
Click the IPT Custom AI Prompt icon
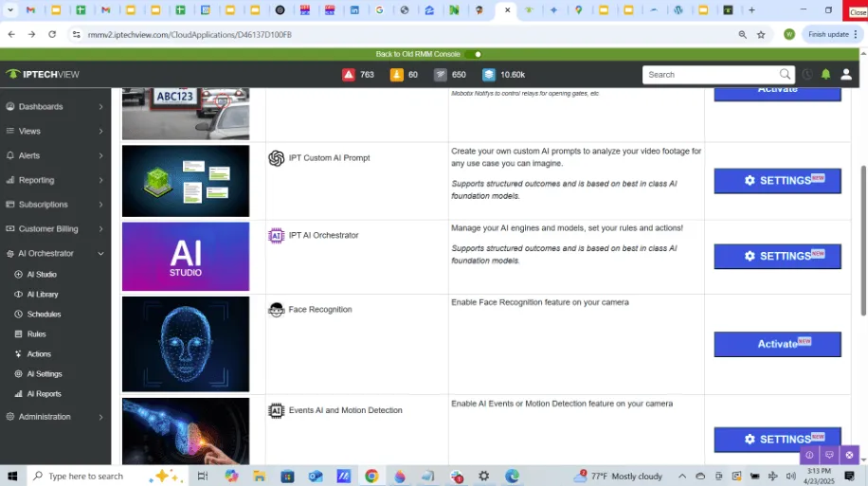point(277,158)
